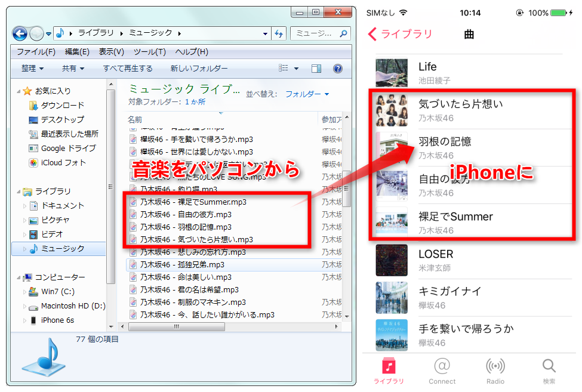Select Macintosh HD (D:) drive

click(x=67, y=306)
